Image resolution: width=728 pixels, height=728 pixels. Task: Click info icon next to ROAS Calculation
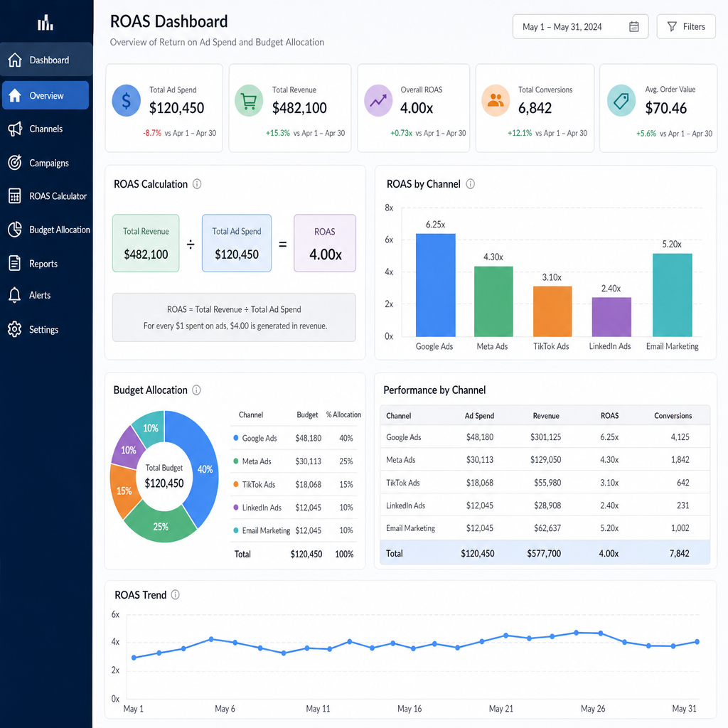[197, 184]
